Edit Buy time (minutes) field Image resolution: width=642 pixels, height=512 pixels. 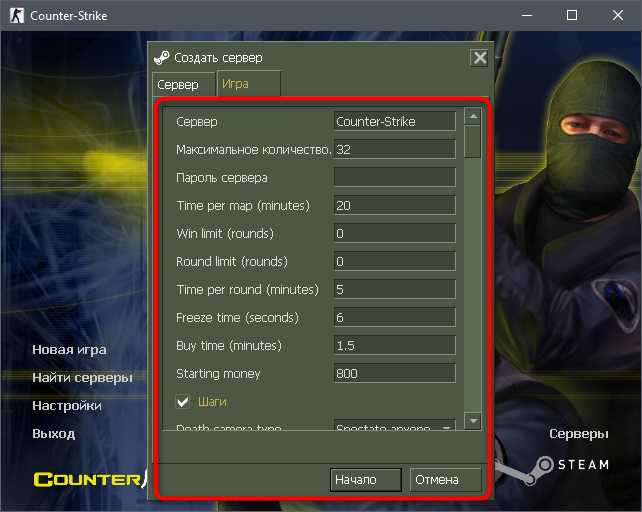pyautogui.click(x=395, y=345)
